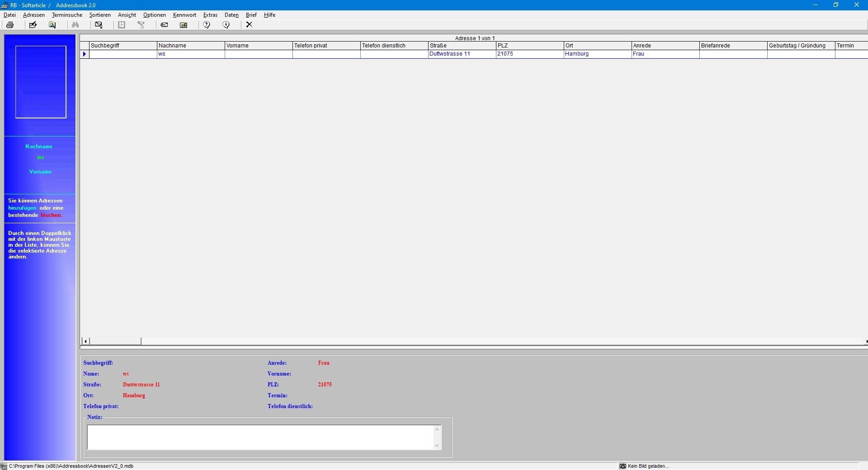Click the 'Adresse 1 von 1' table caption
Viewport: 868px width, 470px height.
(475, 38)
